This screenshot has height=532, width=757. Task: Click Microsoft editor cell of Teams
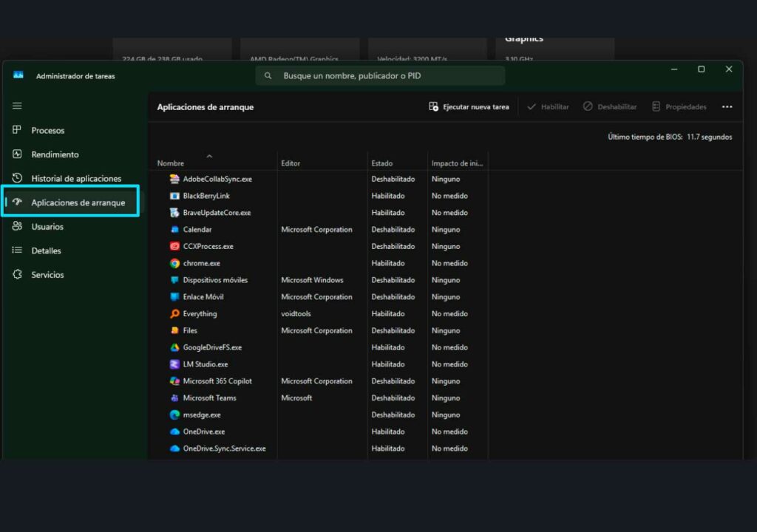pyautogui.click(x=296, y=398)
